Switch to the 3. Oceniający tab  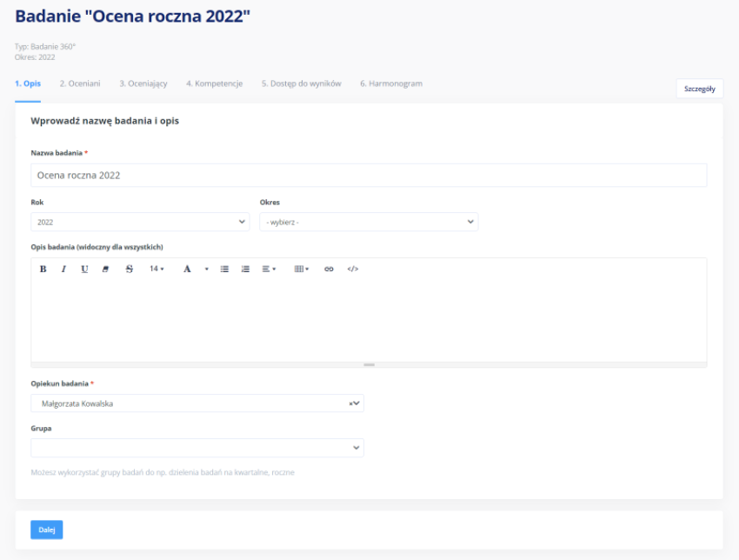143,83
